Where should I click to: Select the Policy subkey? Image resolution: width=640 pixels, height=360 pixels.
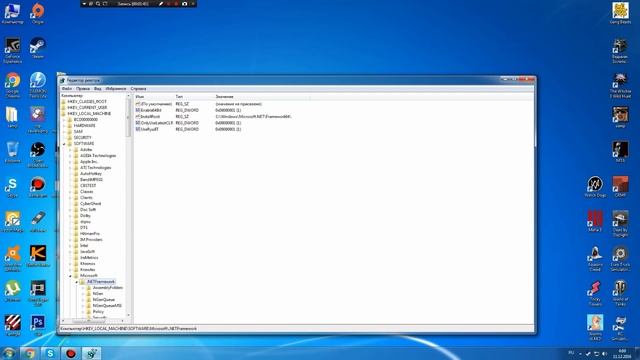(x=98, y=312)
